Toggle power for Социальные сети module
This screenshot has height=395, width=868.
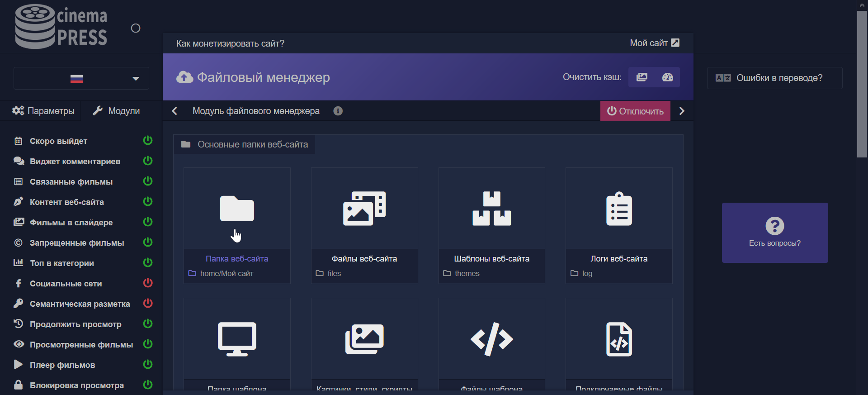tap(148, 283)
